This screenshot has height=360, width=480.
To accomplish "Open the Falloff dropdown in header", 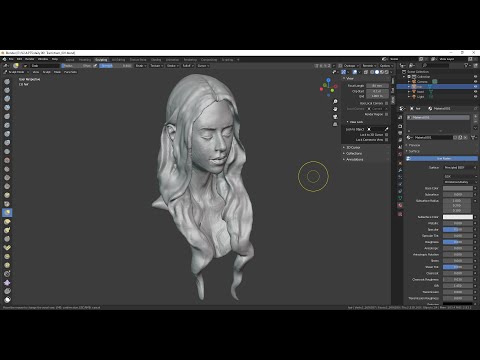I will tap(188, 66).
